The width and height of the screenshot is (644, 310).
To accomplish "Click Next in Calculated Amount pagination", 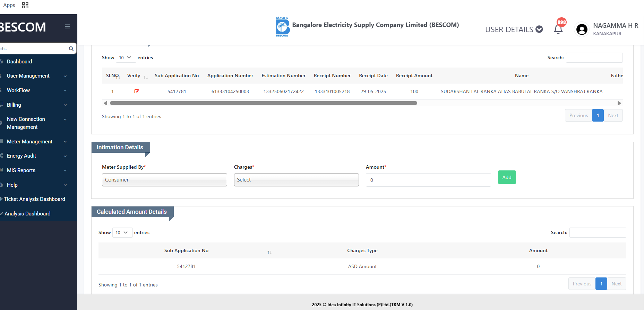I will coord(617,284).
